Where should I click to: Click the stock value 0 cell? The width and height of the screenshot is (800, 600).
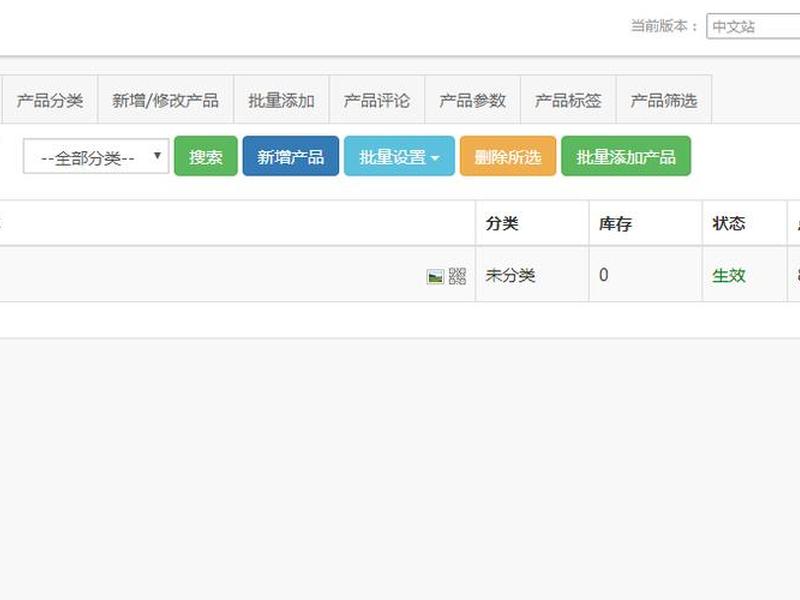click(x=645, y=275)
